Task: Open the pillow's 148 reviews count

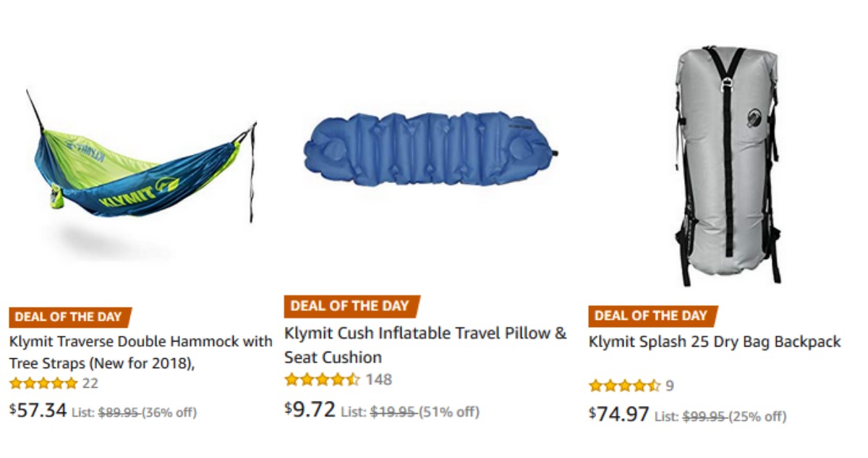Action: pyautogui.click(x=378, y=379)
